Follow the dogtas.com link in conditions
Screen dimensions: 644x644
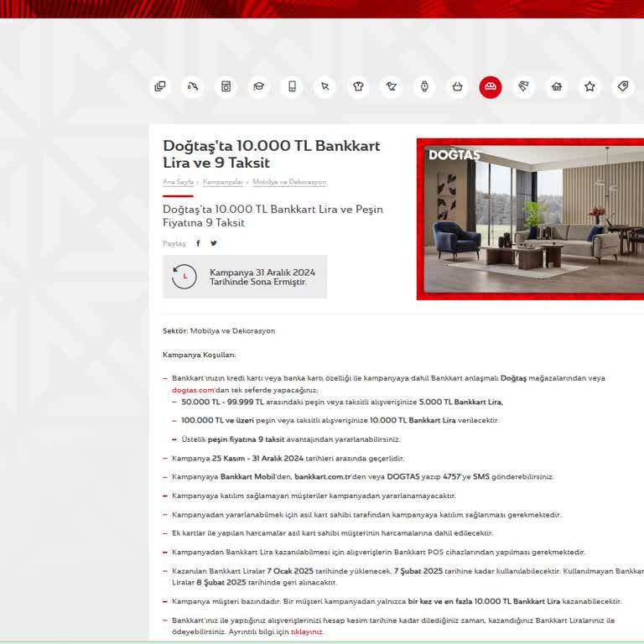[193, 390]
